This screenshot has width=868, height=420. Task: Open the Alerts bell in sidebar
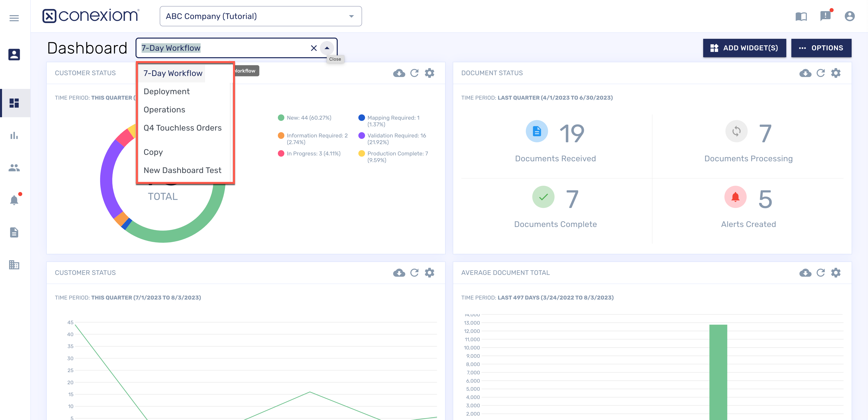pyautogui.click(x=14, y=200)
